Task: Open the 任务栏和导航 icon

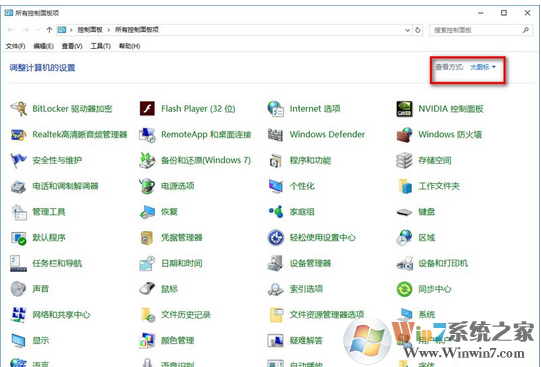Action: point(18,264)
